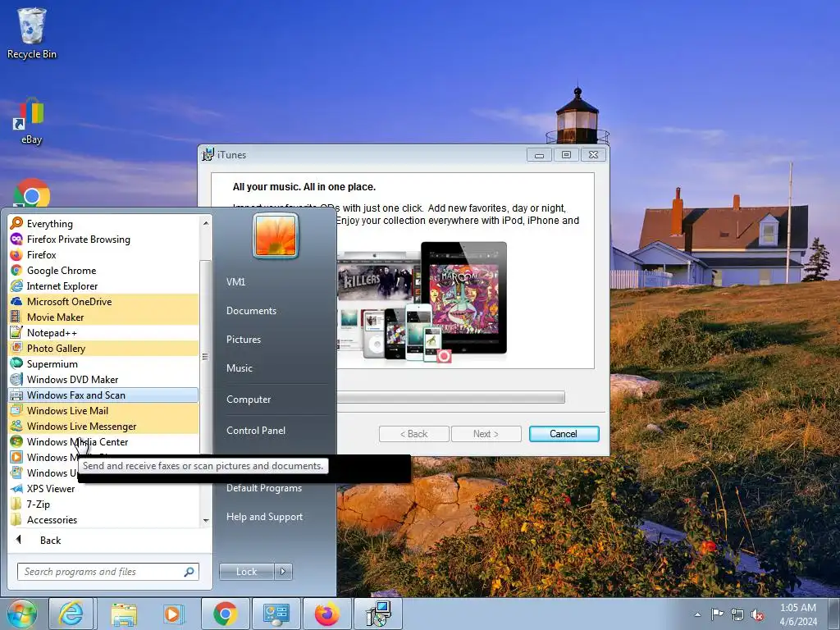Open Firefox from the taskbar

(327, 614)
